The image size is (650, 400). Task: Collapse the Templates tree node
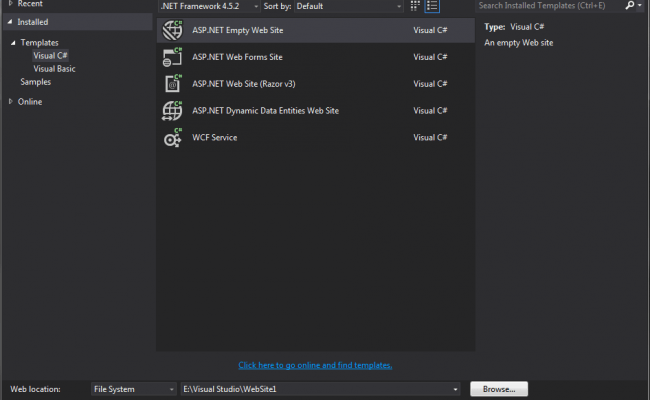[13, 43]
